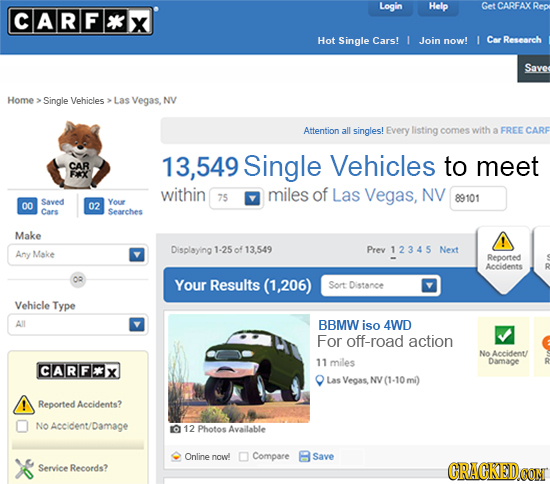Viewport: 550px width, 484px height.
Task: Open the Join now! menu item
Action: [x=443, y=41]
